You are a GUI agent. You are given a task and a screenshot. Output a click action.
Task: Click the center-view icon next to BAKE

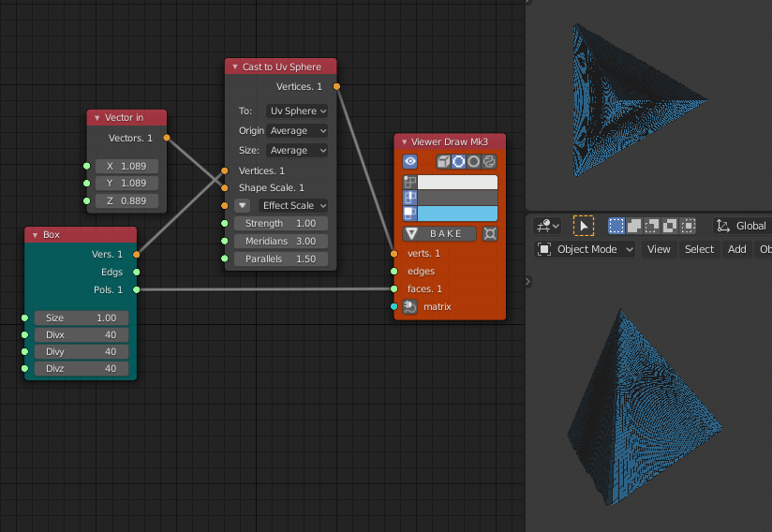point(489,233)
